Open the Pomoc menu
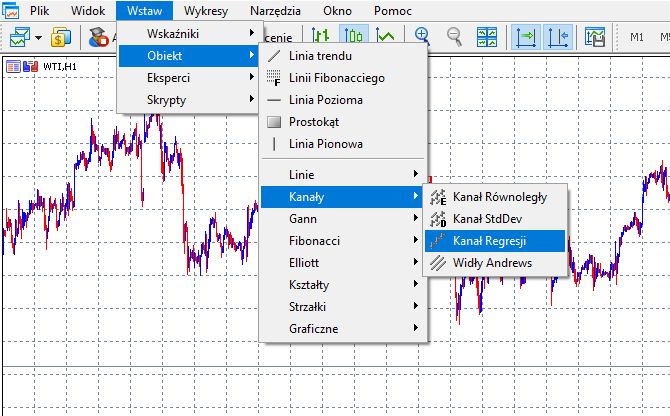670x416 pixels. click(x=392, y=11)
